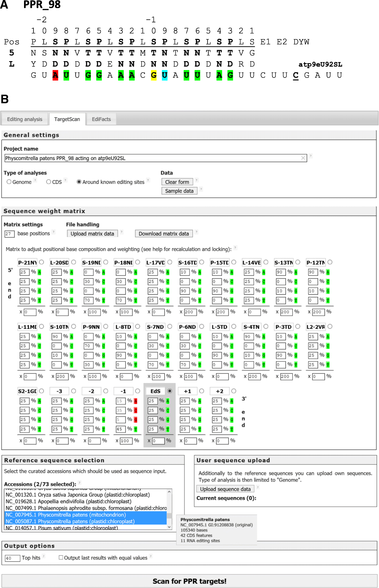This screenshot has width=379, height=588.
Task: Enable Output last results with equal values
Action: tap(61, 558)
